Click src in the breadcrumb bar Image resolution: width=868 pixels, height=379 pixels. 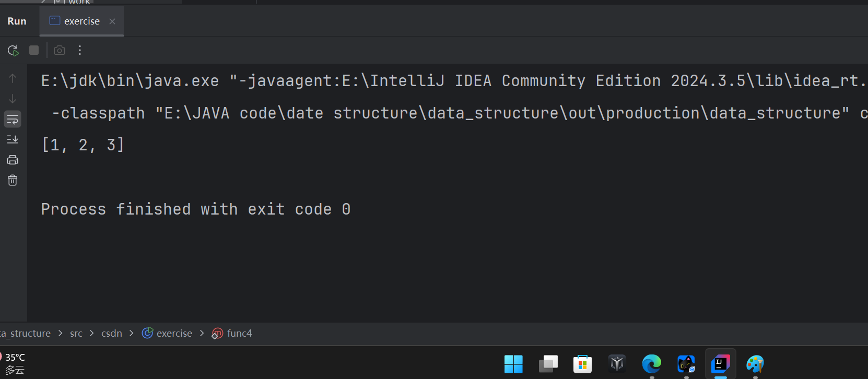76,333
